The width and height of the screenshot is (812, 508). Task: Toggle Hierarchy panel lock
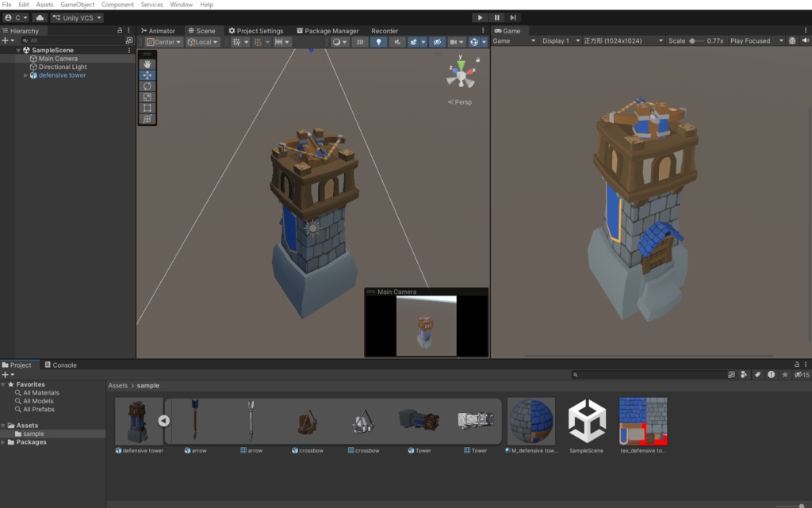[x=120, y=31]
